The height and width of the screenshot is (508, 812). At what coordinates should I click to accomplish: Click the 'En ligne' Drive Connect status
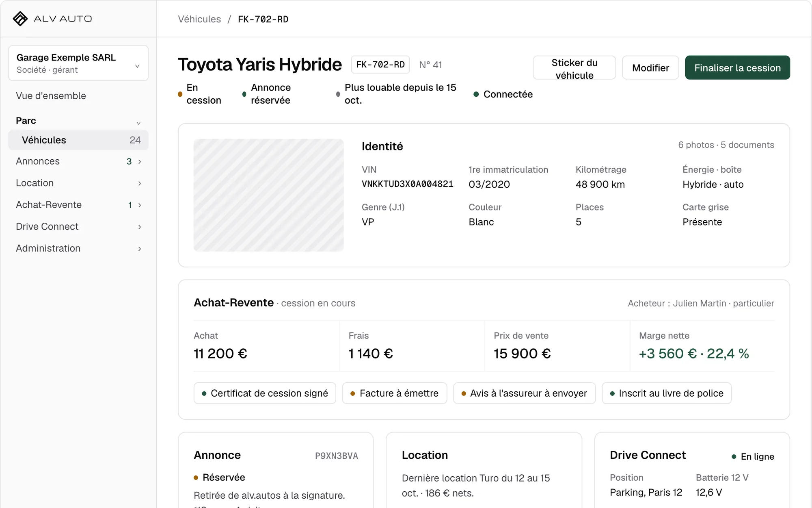coord(753,456)
